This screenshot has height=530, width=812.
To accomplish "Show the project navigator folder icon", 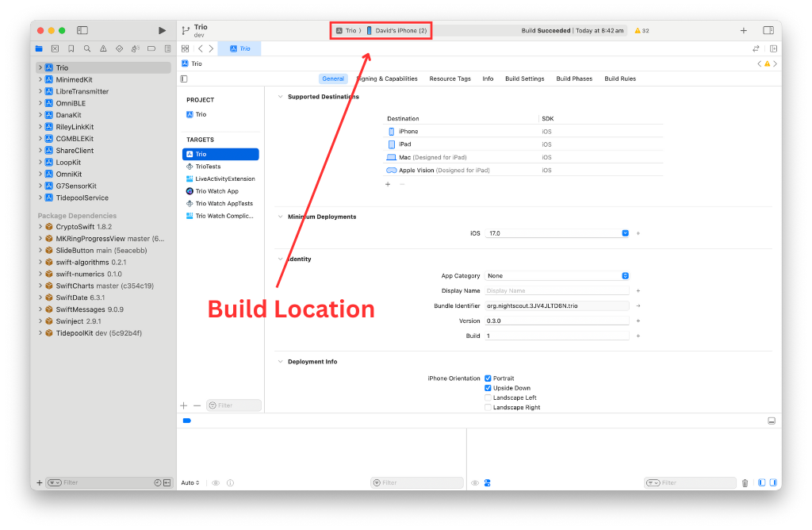I will [x=39, y=48].
